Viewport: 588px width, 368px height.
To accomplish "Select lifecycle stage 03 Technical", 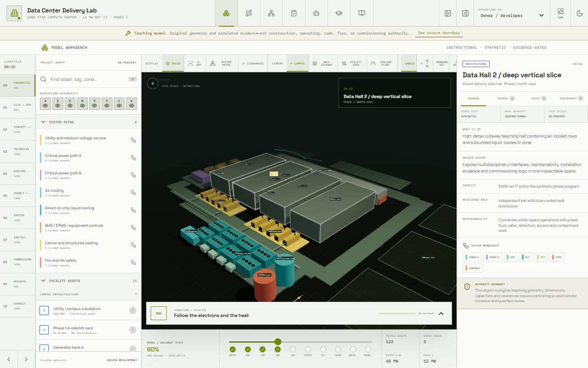I will 17,151.
